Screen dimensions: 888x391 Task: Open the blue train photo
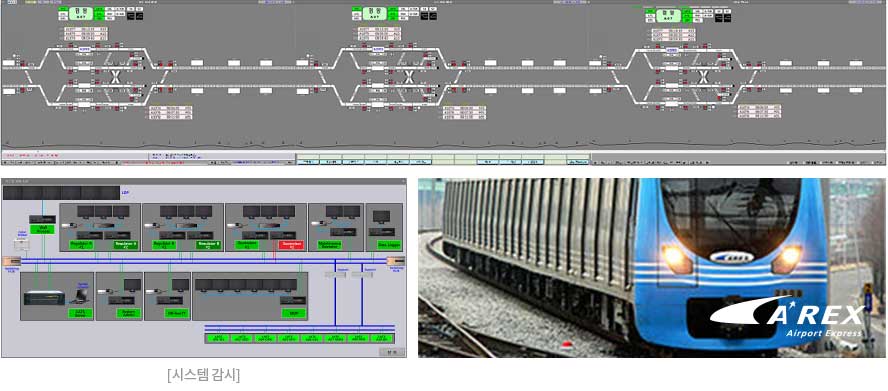(652, 268)
